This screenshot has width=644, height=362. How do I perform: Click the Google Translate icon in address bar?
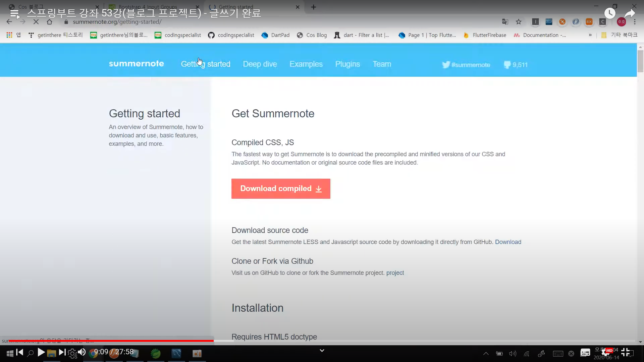(505, 22)
